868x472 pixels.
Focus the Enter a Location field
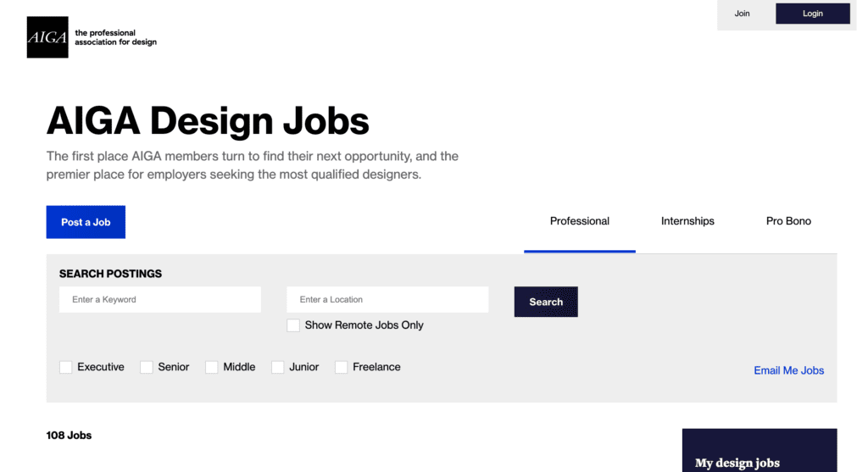point(387,299)
